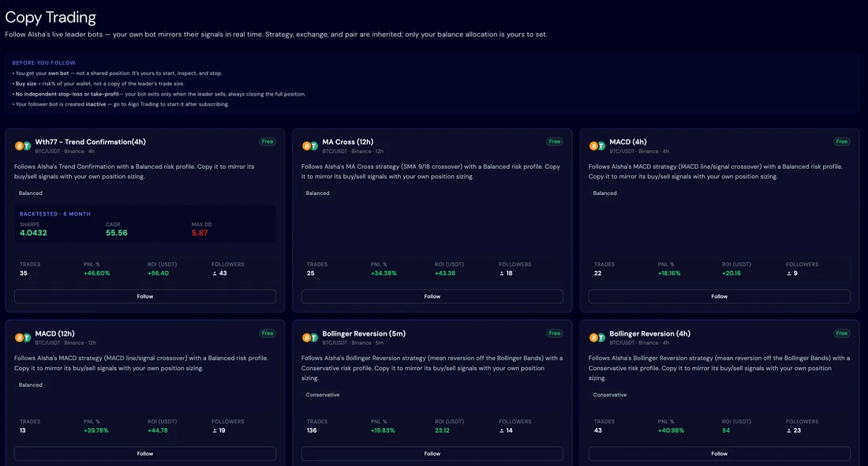Click Free badge on MACD (12h) card
Image resolution: width=868 pixels, height=466 pixels.
click(x=268, y=333)
